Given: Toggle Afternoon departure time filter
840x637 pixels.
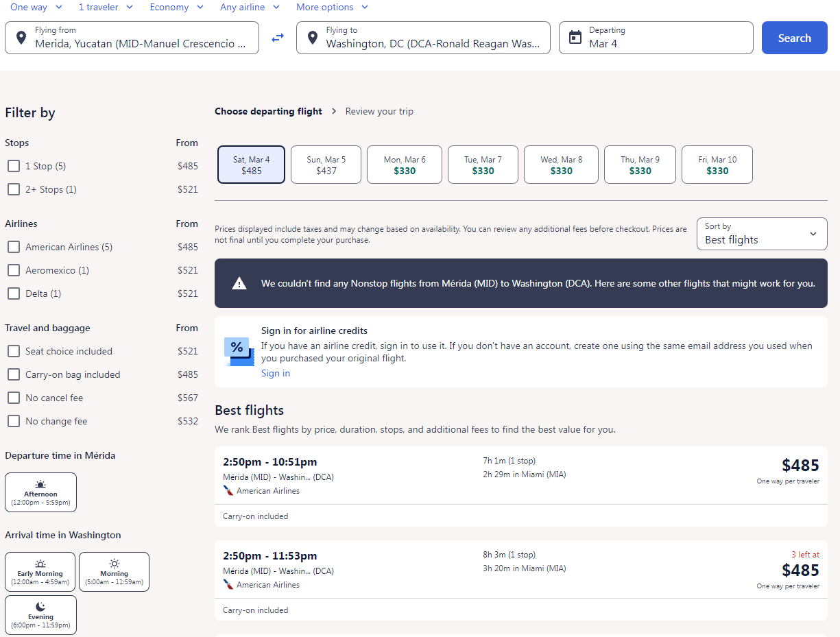Looking at the screenshot, I should pos(40,492).
